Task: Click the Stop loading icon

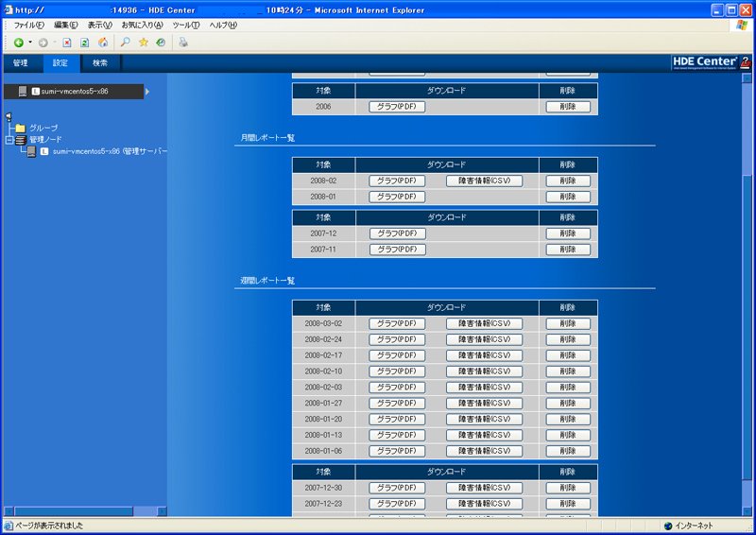Action: coord(67,43)
